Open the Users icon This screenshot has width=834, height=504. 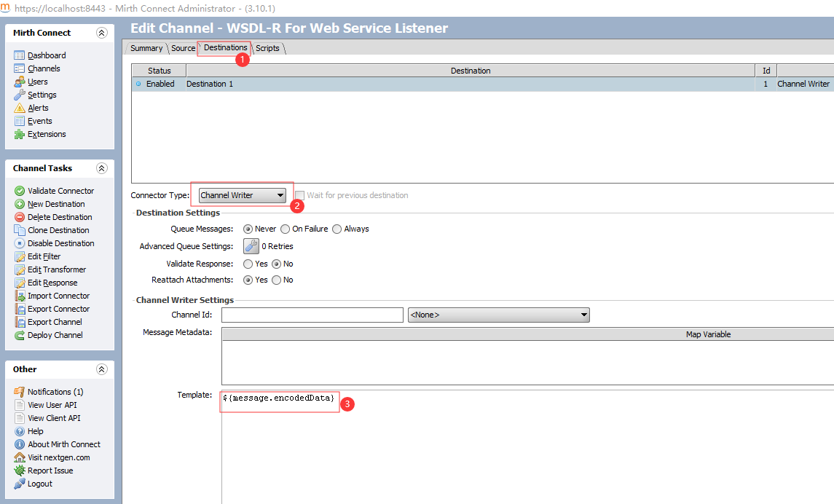click(x=19, y=82)
